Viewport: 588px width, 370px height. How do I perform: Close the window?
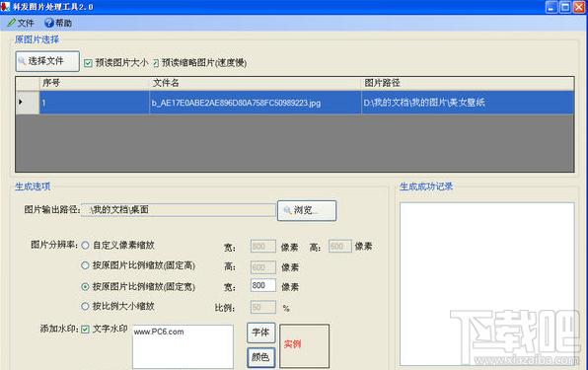(x=579, y=7)
